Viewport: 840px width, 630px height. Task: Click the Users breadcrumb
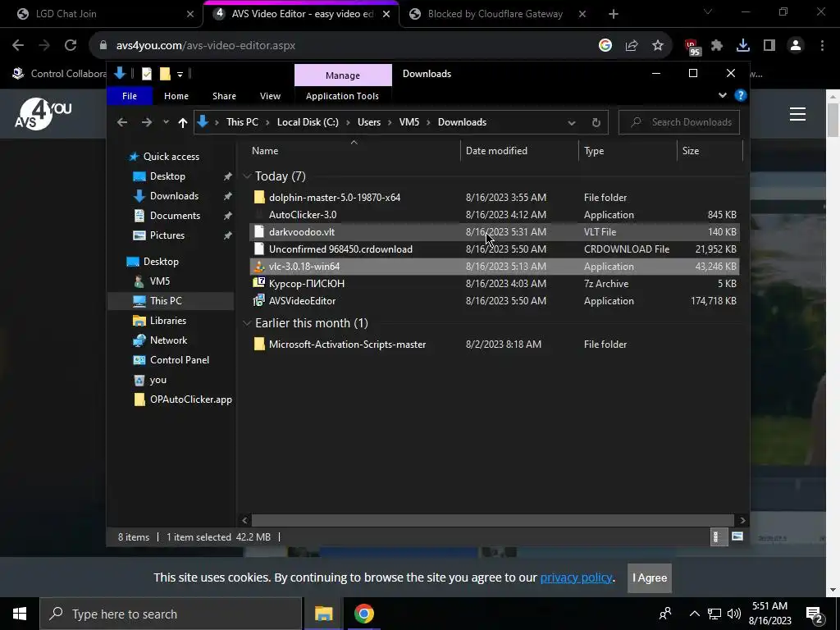point(369,122)
